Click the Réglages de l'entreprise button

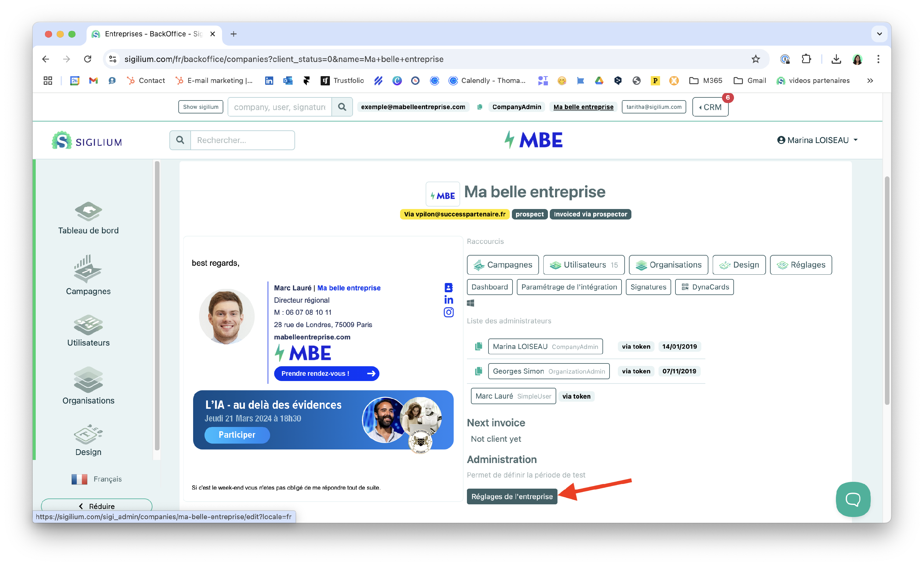click(512, 497)
